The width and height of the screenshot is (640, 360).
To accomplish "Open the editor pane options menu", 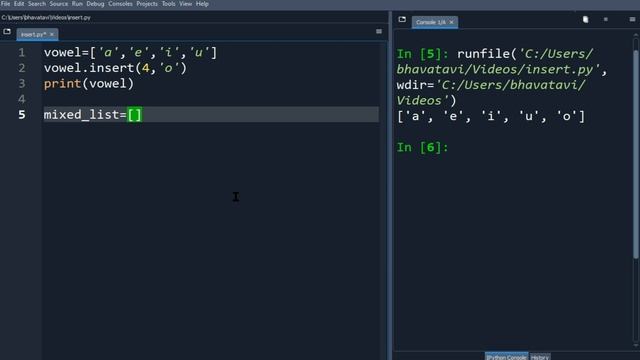I will click(x=379, y=31).
